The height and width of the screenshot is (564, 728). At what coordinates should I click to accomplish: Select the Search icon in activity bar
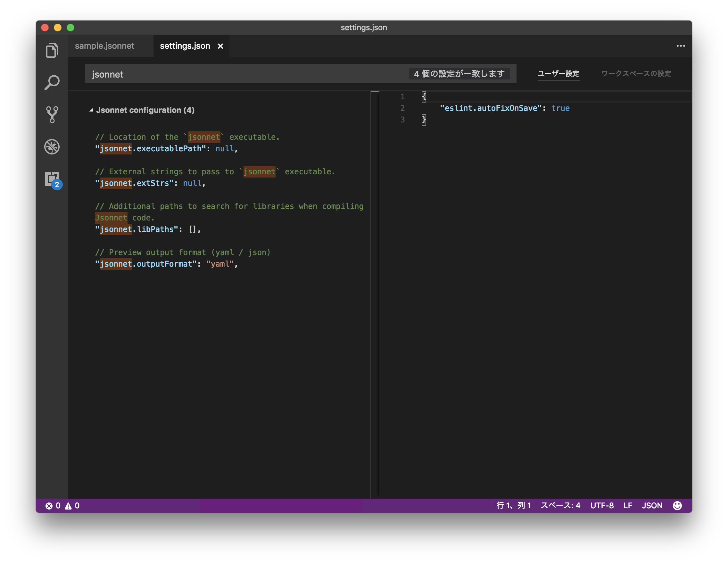click(x=52, y=82)
